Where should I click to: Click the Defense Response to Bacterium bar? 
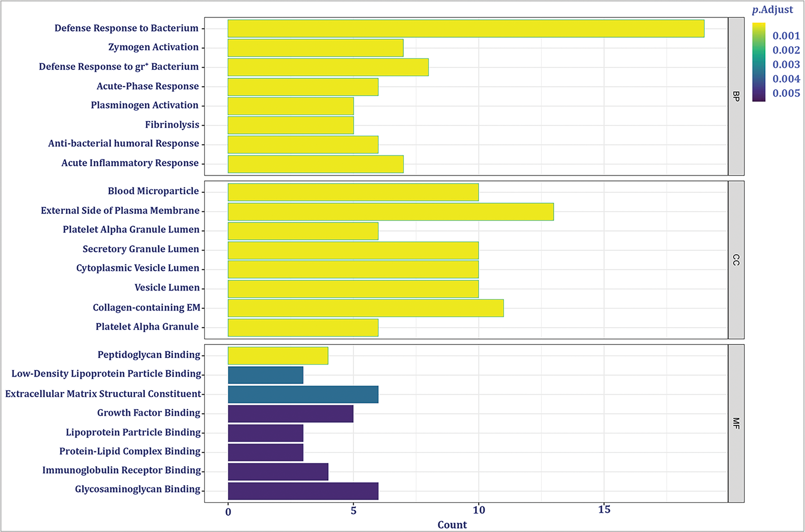pyautogui.click(x=466, y=28)
